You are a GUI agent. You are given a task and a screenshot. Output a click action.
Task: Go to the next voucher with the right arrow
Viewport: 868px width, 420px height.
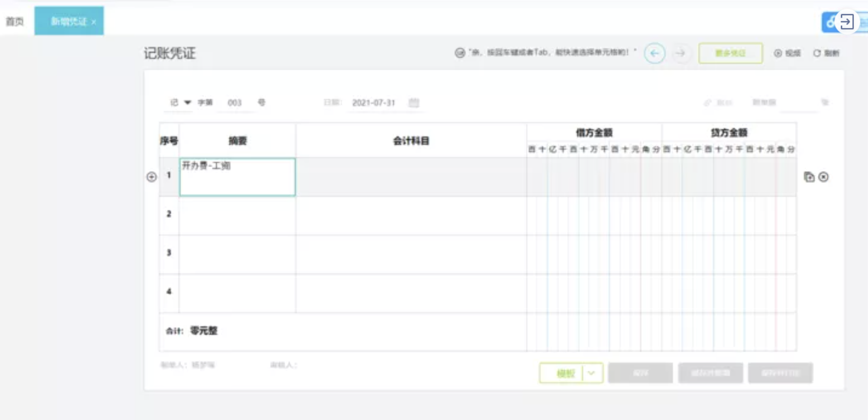(680, 53)
